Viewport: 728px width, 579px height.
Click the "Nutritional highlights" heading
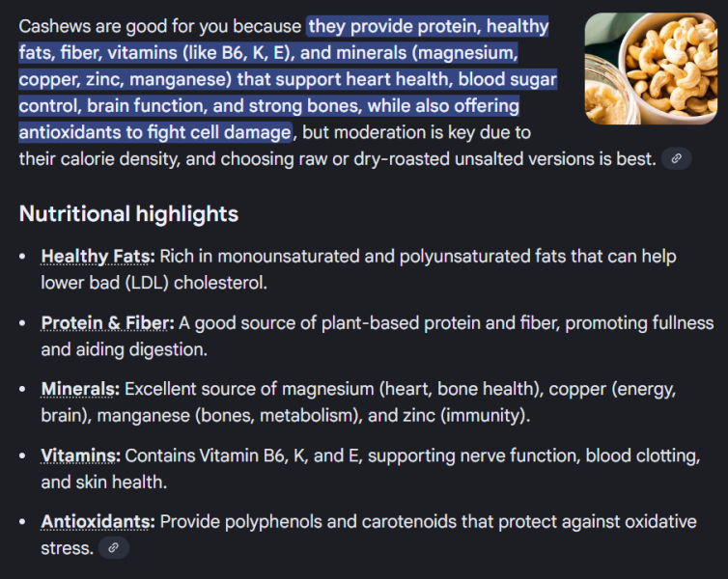pyautogui.click(x=128, y=213)
